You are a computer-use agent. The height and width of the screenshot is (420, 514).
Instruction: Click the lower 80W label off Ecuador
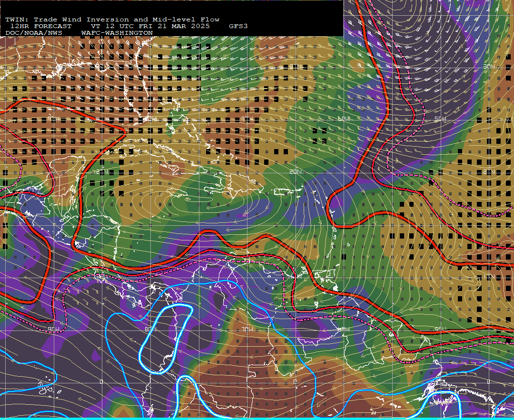point(150,329)
